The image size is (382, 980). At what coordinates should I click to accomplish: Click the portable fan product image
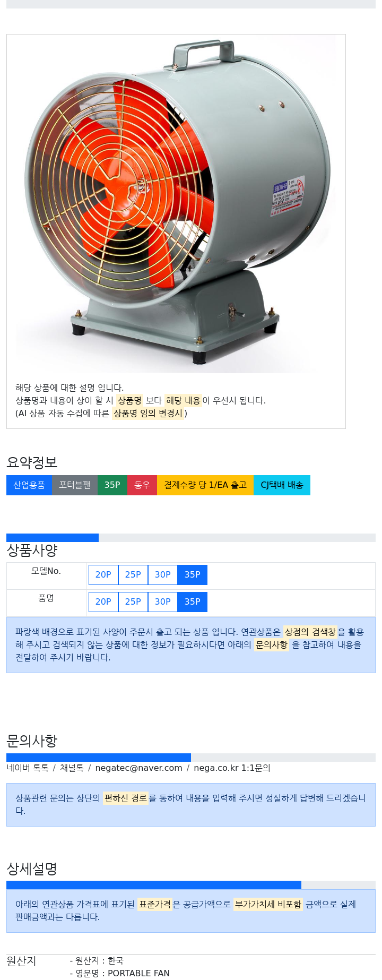(176, 204)
